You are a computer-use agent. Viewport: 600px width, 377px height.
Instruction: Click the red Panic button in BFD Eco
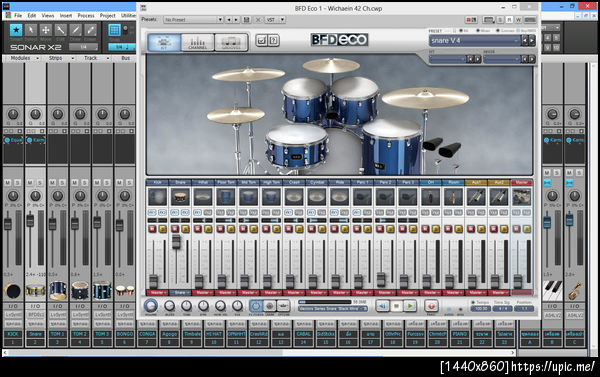coord(431,306)
